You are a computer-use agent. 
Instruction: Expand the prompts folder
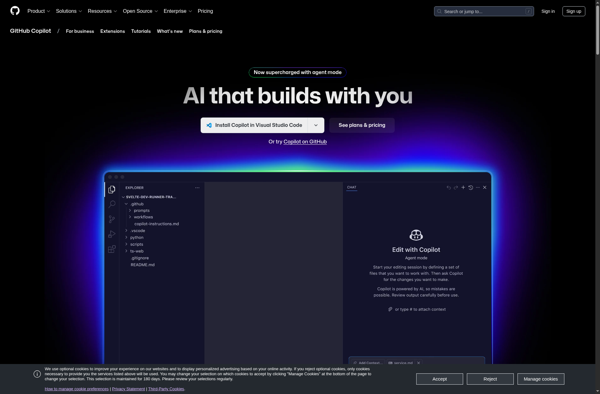(130, 210)
